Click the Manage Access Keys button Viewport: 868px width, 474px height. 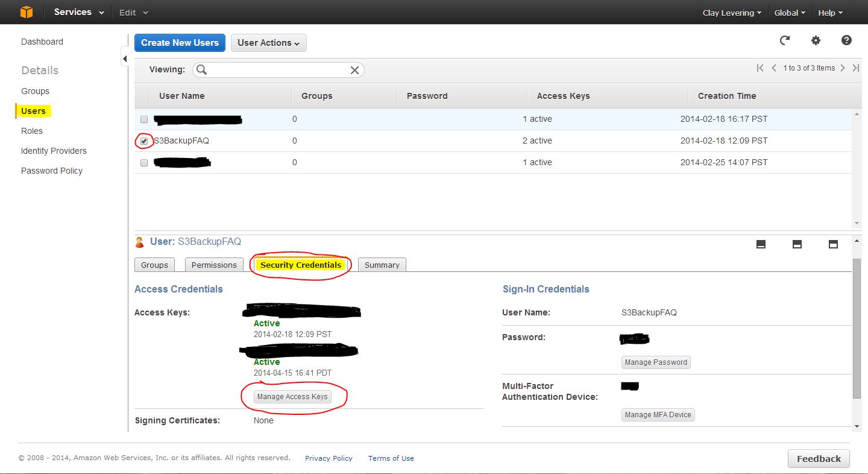(292, 397)
